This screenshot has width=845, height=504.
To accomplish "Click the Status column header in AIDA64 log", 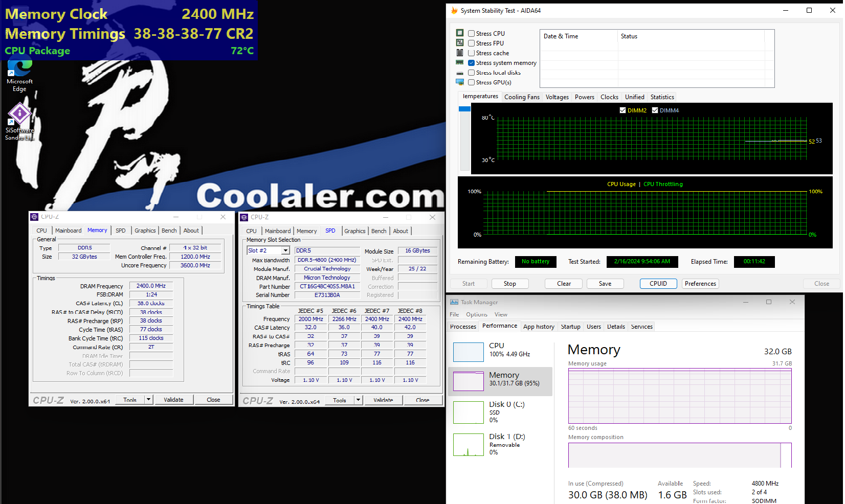I will tap(691, 36).
